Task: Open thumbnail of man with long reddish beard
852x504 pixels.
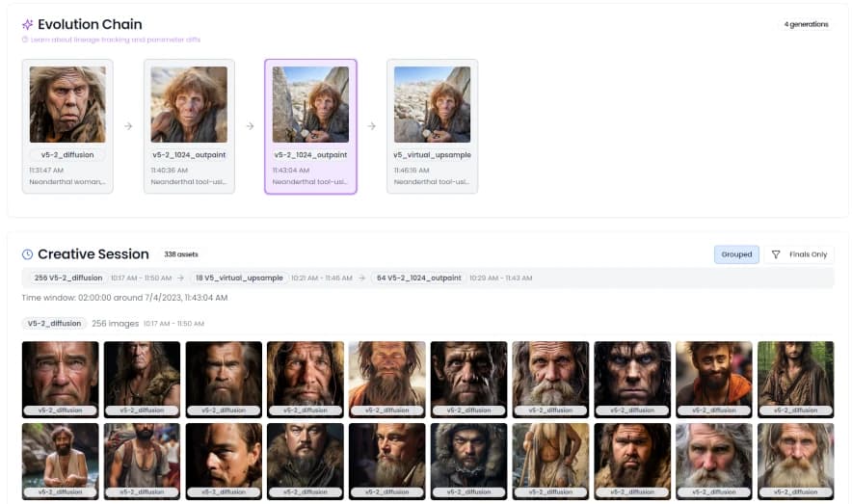Action: click(x=386, y=380)
